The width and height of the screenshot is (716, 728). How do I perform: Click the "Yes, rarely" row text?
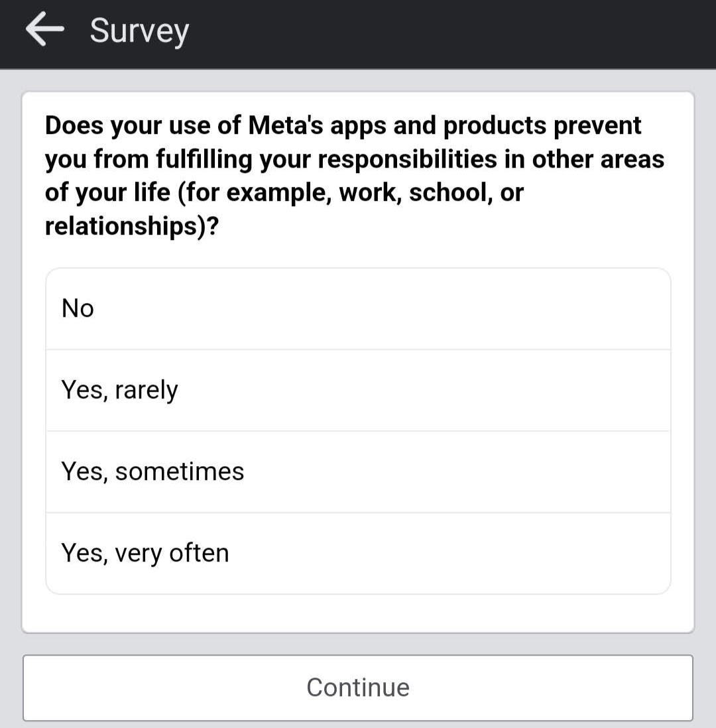(x=120, y=390)
